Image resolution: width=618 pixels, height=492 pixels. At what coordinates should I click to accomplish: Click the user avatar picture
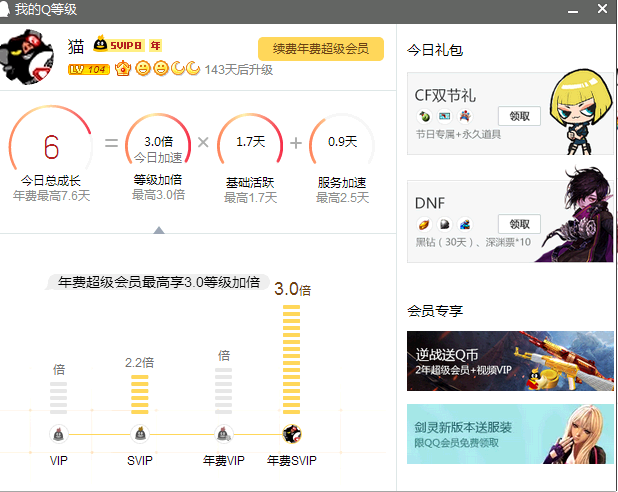(x=26, y=57)
